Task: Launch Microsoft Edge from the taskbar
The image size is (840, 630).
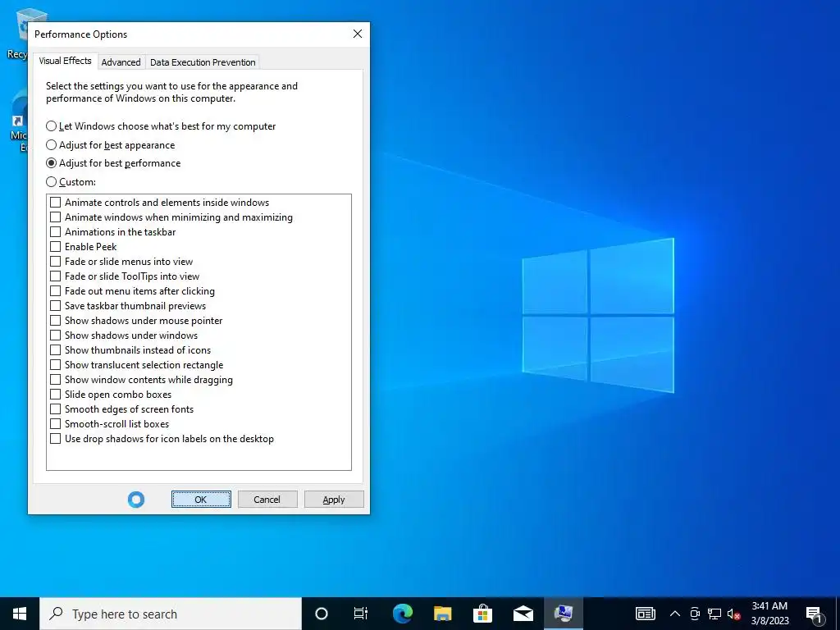Action: pos(402,614)
